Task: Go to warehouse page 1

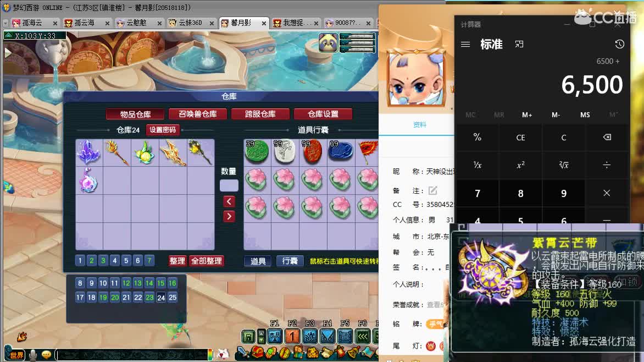Action: pos(80,260)
